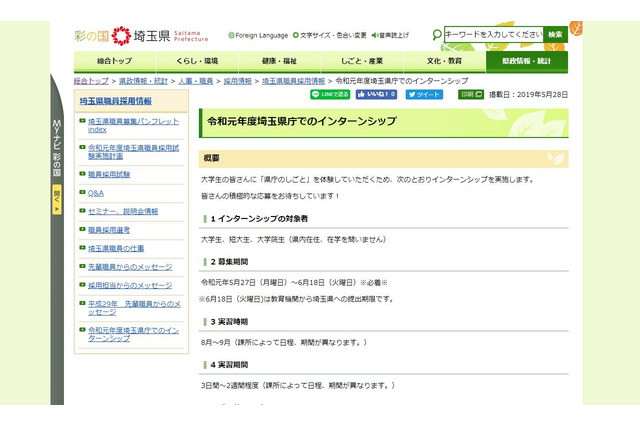The image size is (640, 426).
Task: Open 採用担当からのメッセージ sidebar link
Action: tap(130, 286)
